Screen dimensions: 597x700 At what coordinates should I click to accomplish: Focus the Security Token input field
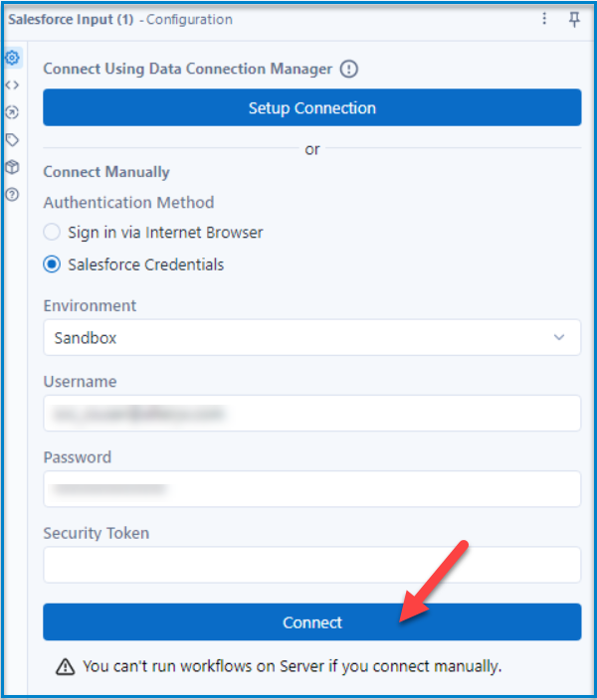[x=311, y=565]
